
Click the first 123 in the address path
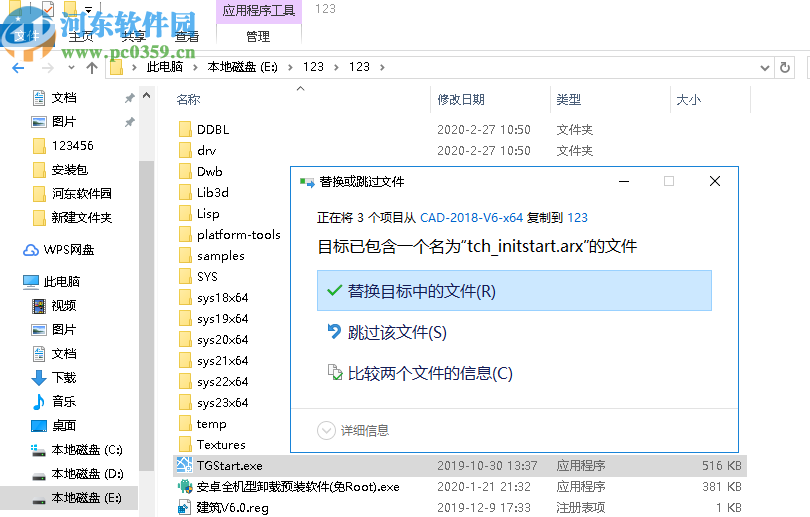click(313, 67)
